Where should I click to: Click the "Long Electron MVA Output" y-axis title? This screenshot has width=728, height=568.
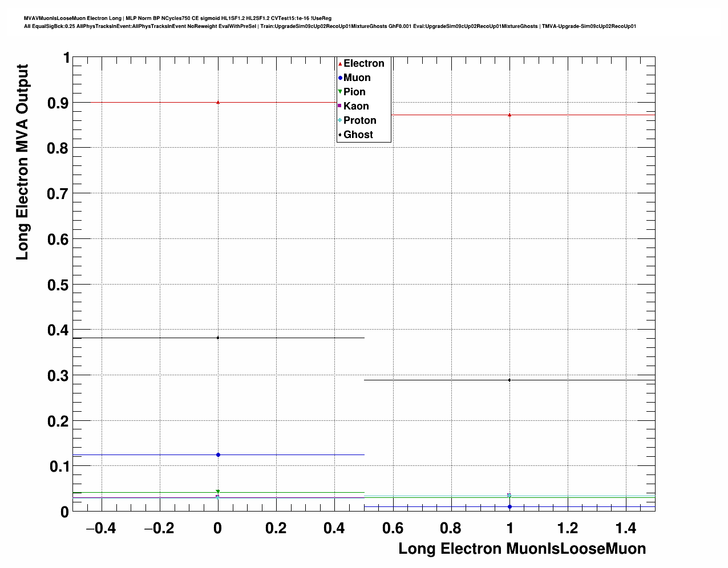tap(22, 163)
